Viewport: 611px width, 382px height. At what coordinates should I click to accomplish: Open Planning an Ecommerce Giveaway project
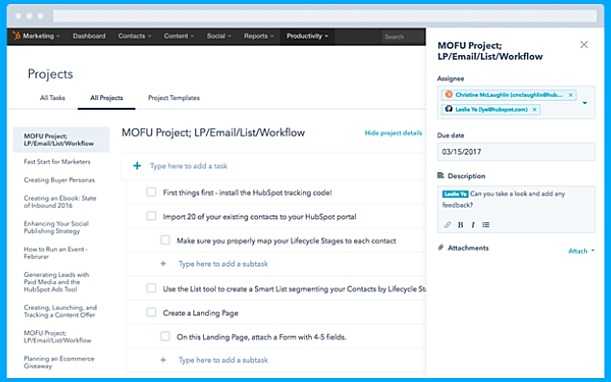click(x=59, y=362)
